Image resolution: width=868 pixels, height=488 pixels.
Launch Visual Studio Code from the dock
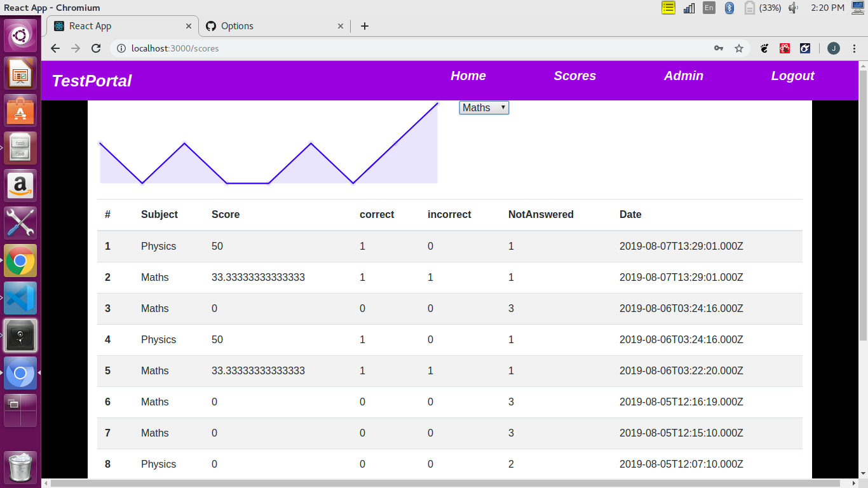[x=21, y=297]
